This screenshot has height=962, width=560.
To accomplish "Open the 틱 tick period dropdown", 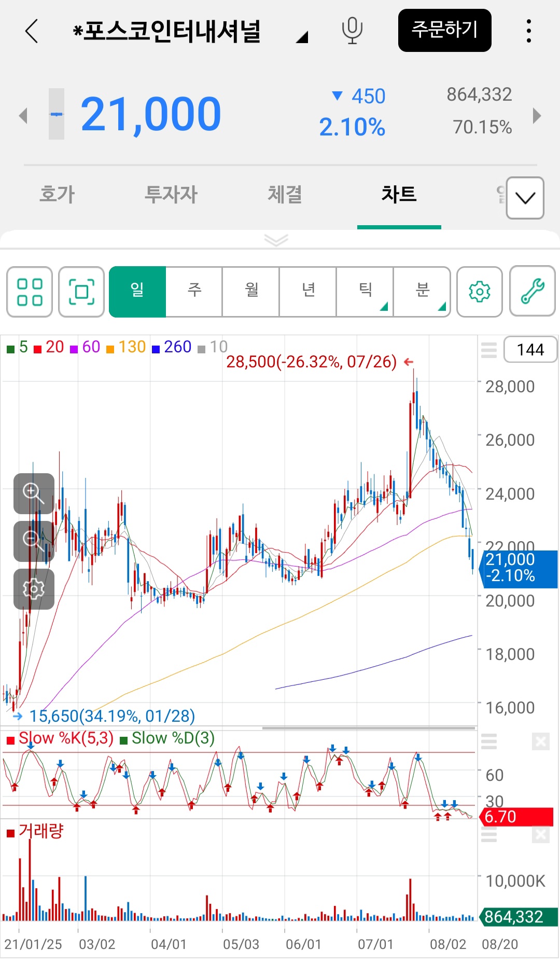I will coord(366,292).
